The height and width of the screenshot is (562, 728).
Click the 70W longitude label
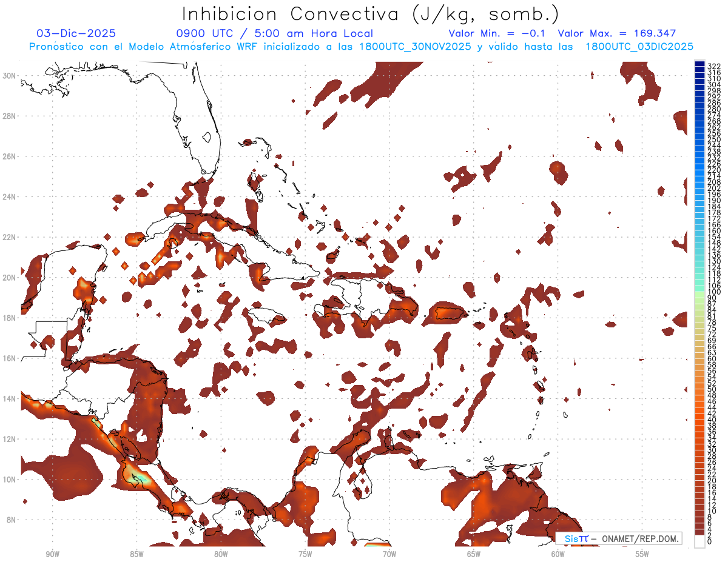[x=389, y=554]
